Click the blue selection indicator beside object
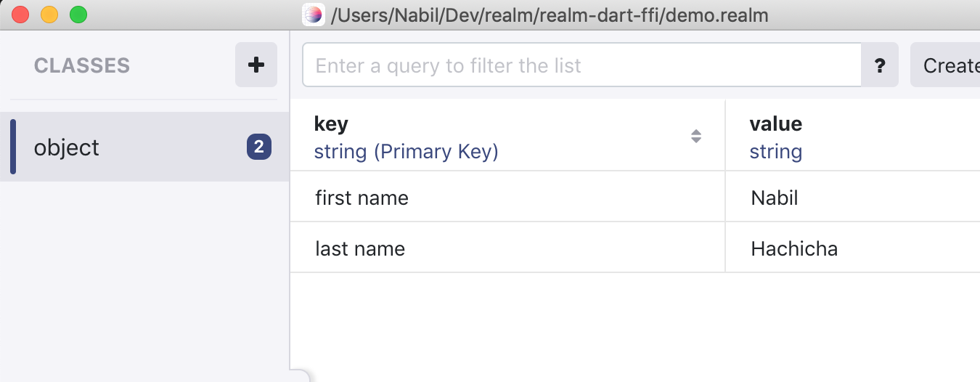Viewport: 980px width, 382px height. pos(13,147)
